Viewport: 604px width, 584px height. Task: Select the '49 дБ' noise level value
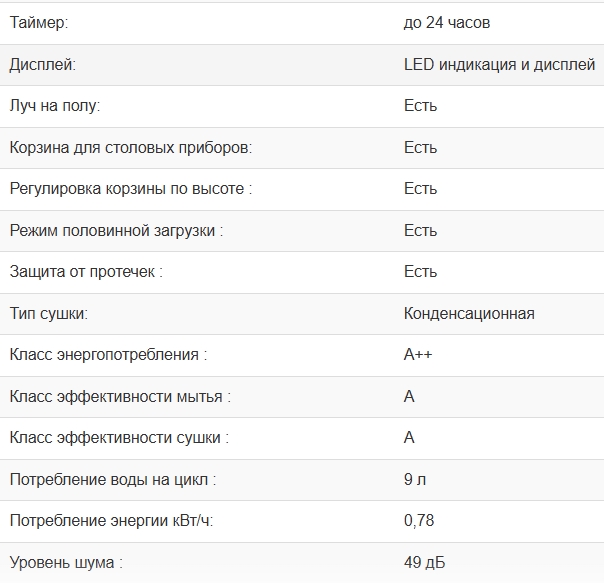pos(424,562)
